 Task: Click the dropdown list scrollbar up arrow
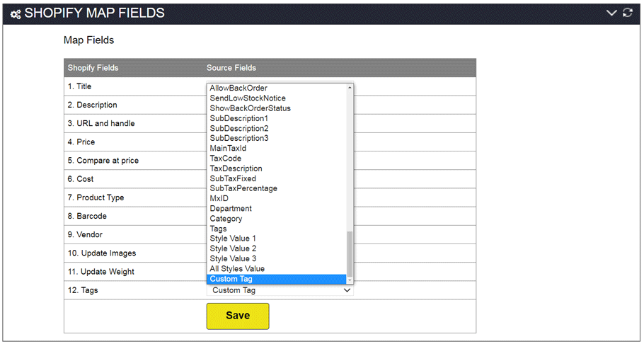pyautogui.click(x=350, y=87)
